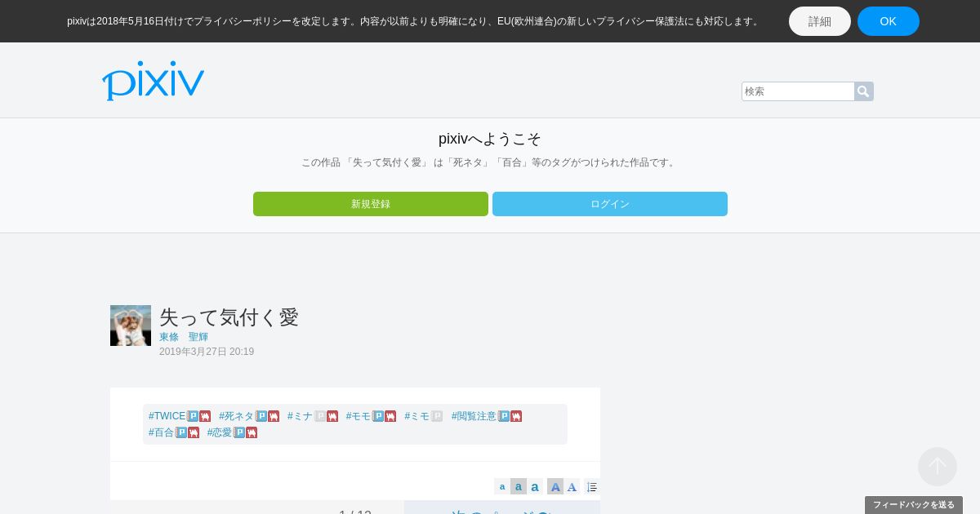Open nicopedia icon next to #閲覧注意
Viewport: 980px width, 514px height.
pyautogui.click(x=516, y=416)
